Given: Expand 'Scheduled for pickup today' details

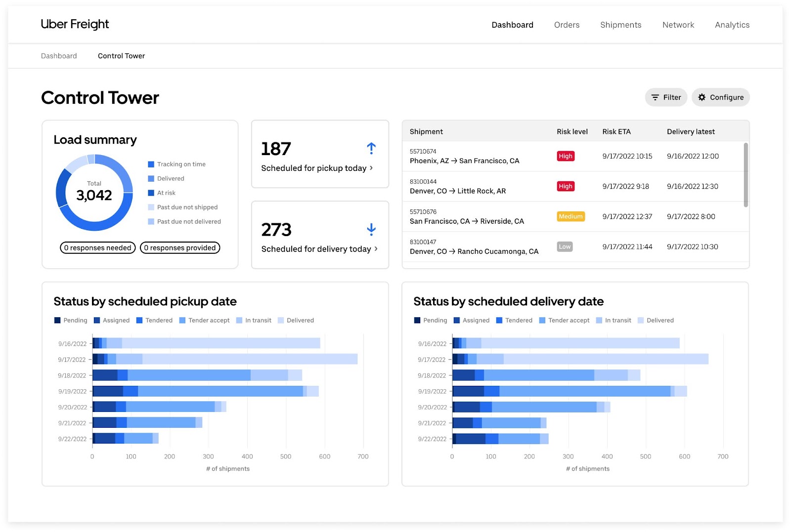Looking at the screenshot, I should point(316,168).
